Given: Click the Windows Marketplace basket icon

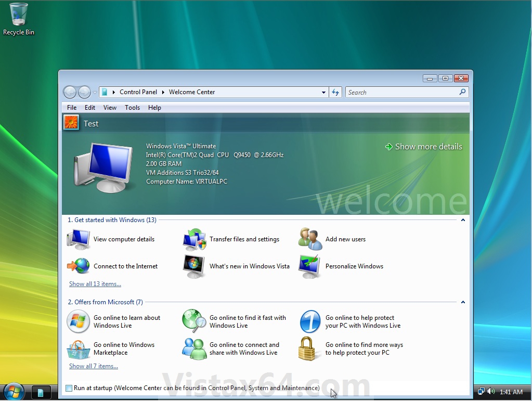Looking at the screenshot, I should (x=79, y=350).
